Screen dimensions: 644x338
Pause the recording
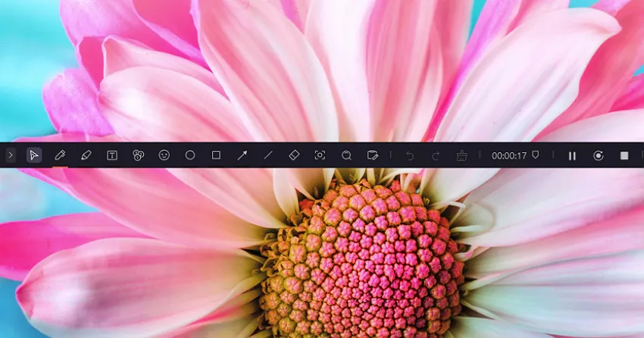pyautogui.click(x=572, y=155)
